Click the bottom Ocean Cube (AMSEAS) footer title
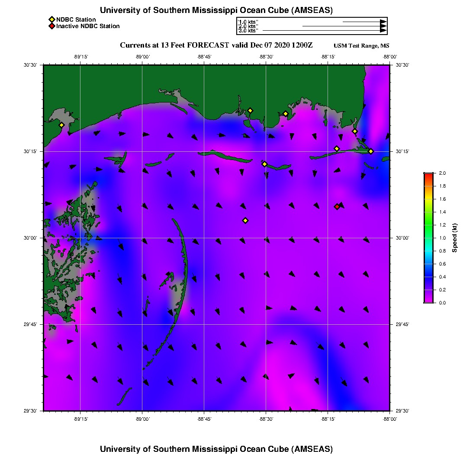This screenshot has width=476, height=454. 216,449
